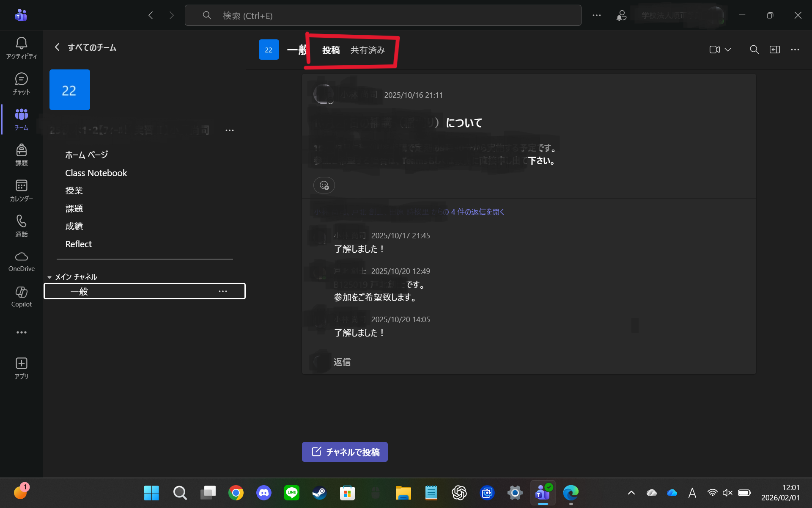Click チャネルで投稿 button
This screenshot has height=508, width=812.
(x=345, y=452)
